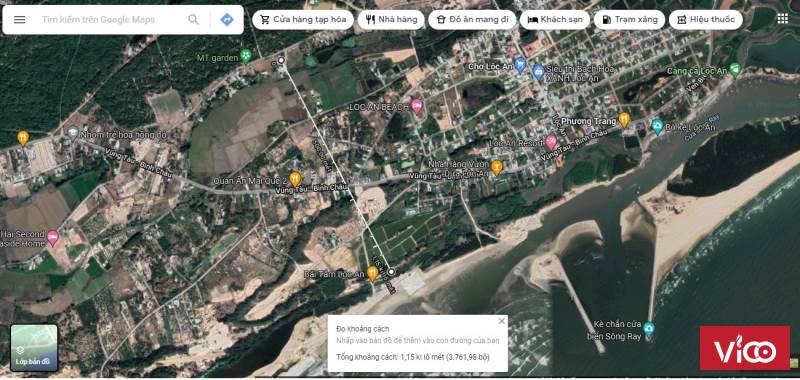Viewport: 800px width, 380px height.
Task: Open the Google apps grid icon
Action: pyautogui.click(x=782, y=19)
